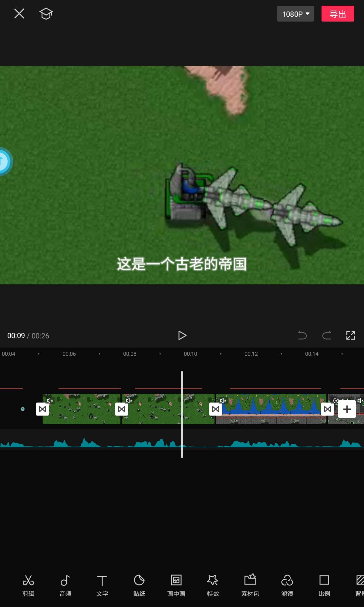Tap the red 导出 export button
This screenshot has width=364, height=607.
click(x=338, y=14)
